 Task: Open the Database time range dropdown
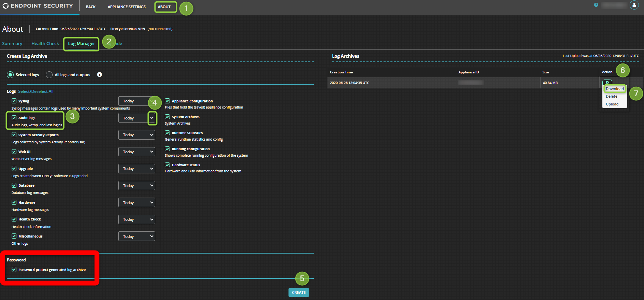coord(137,186)
